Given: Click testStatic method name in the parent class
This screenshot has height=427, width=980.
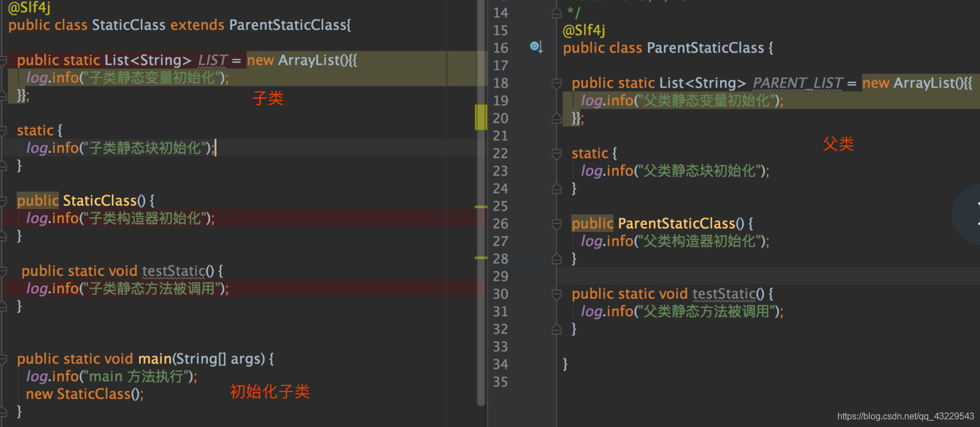Looking at the screenshot, I should [724, 294].
